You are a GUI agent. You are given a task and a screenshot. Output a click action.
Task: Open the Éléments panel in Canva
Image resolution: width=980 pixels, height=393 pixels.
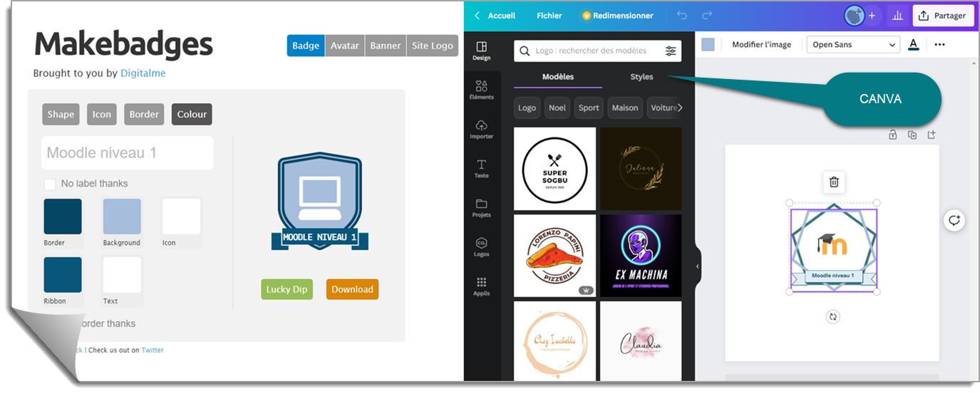pyautogui.click(x=481, y=90)
